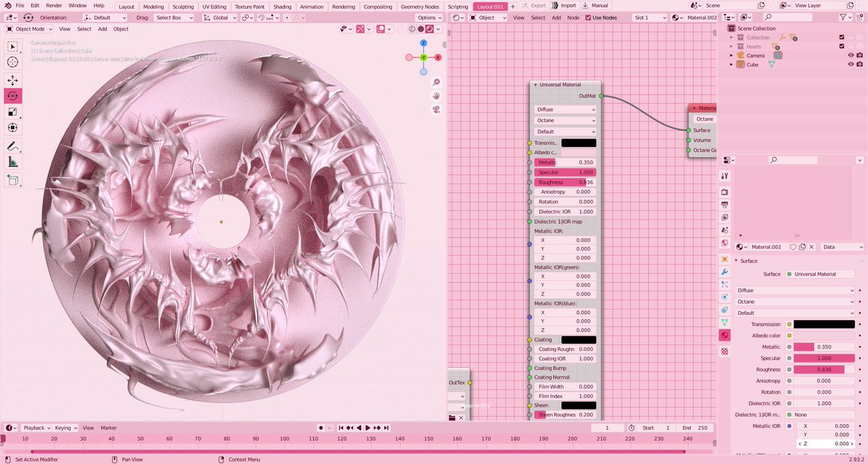Open the Options dropdown in viewport header
Image resolution: width=868 pixels, height=464 pixels.
(429, 17)
